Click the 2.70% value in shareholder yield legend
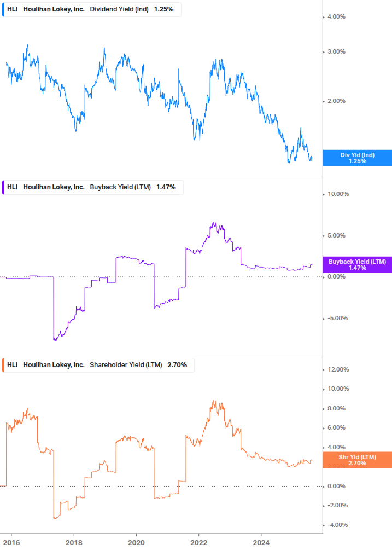Viewport: 392px width, 550px height. coord(177,365)
